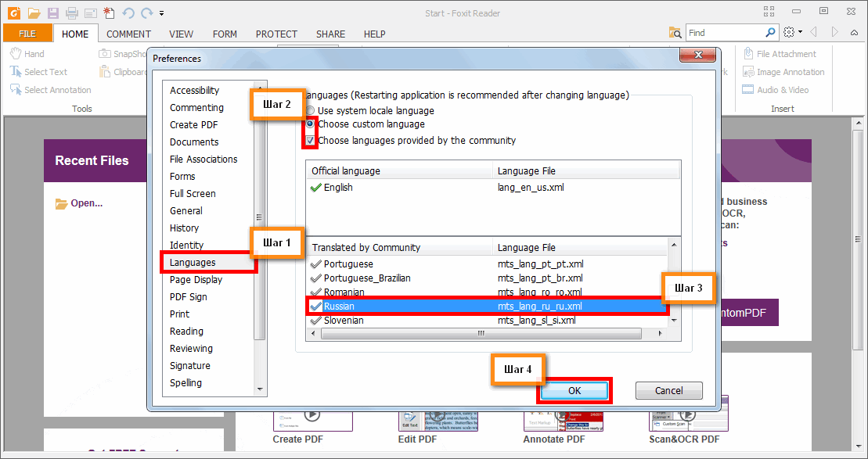
Task: Collapse the ribbon with the caret icon
Action: point(854,33)
